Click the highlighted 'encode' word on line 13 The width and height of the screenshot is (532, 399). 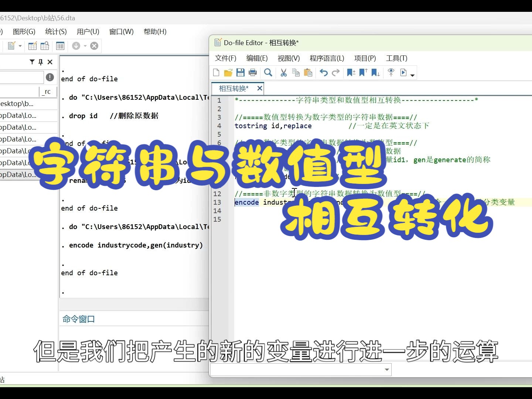pos(247,202)
